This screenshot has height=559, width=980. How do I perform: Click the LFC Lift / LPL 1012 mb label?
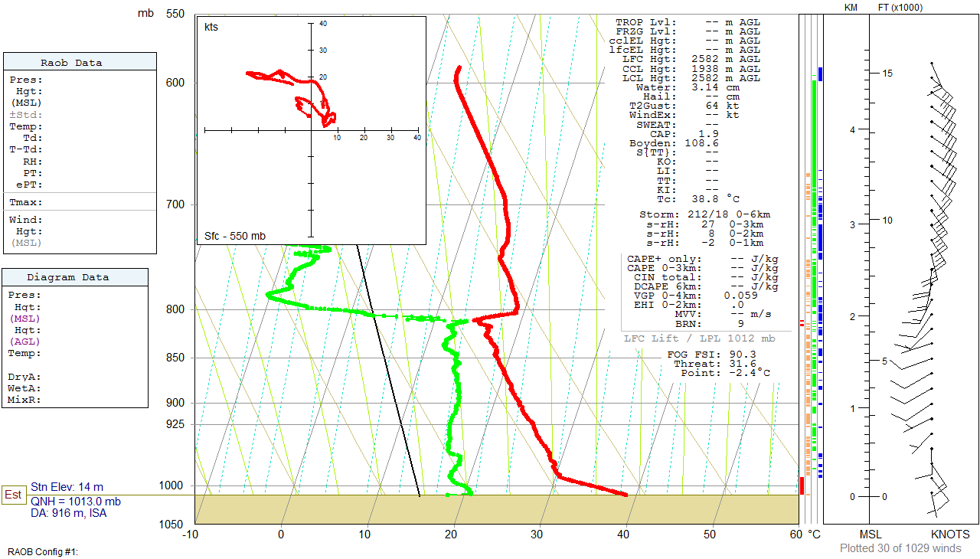coord(699,338)
